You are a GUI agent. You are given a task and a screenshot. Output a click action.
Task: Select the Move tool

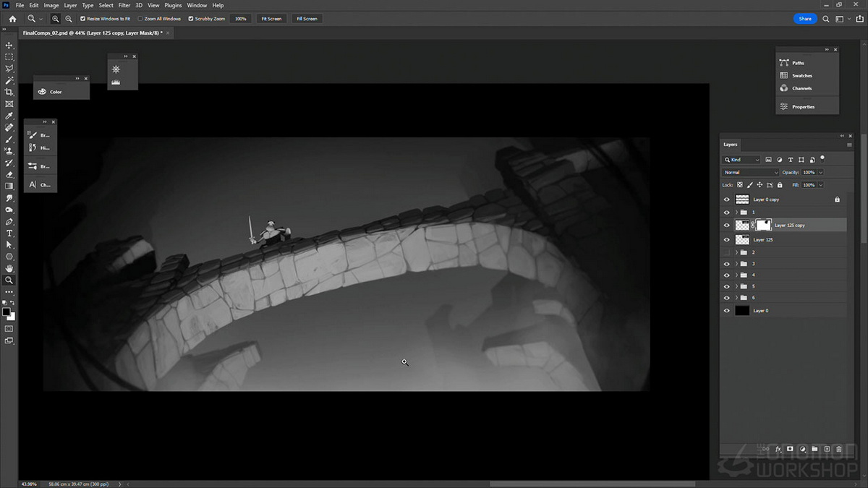pos(9,45)
